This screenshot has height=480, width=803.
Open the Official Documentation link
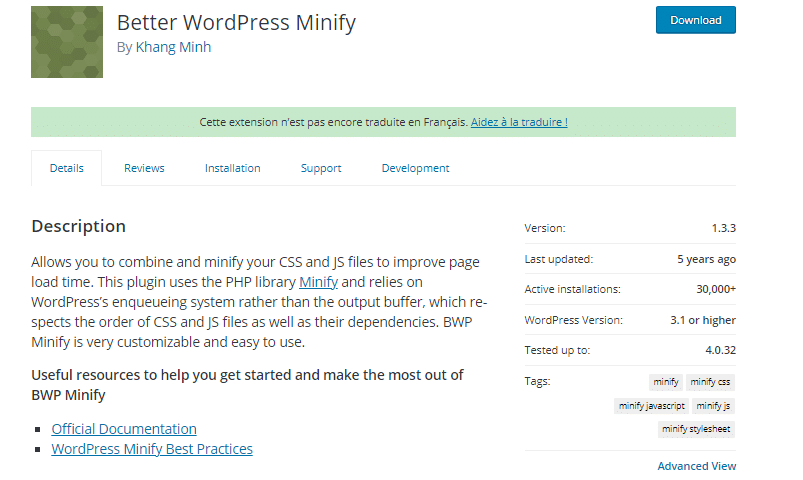coord(124,429)
